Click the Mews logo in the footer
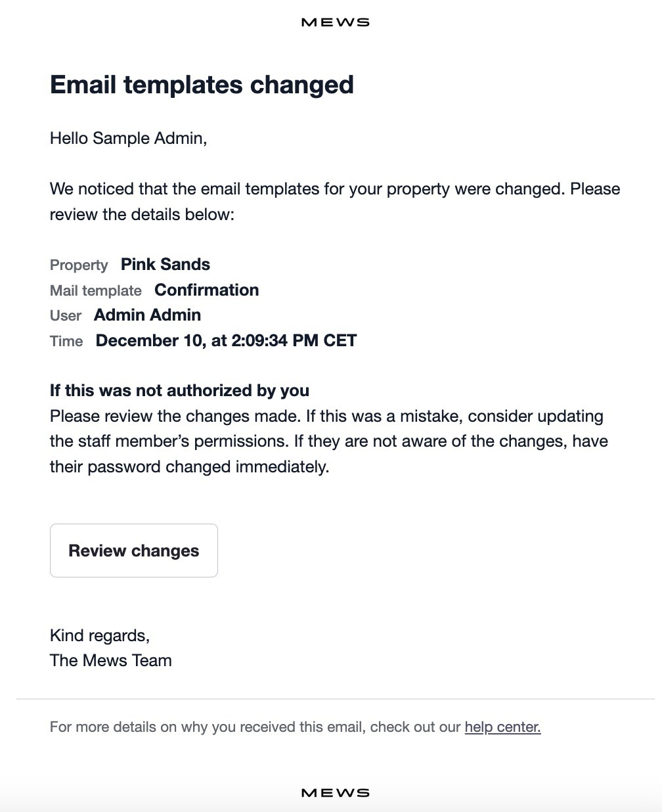 [335, 793]
